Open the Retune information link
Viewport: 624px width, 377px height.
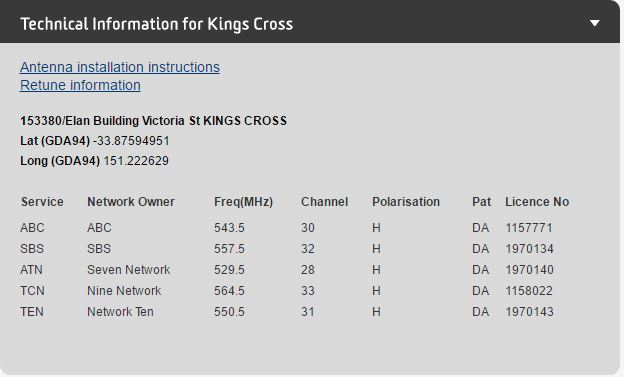[80, 85]
